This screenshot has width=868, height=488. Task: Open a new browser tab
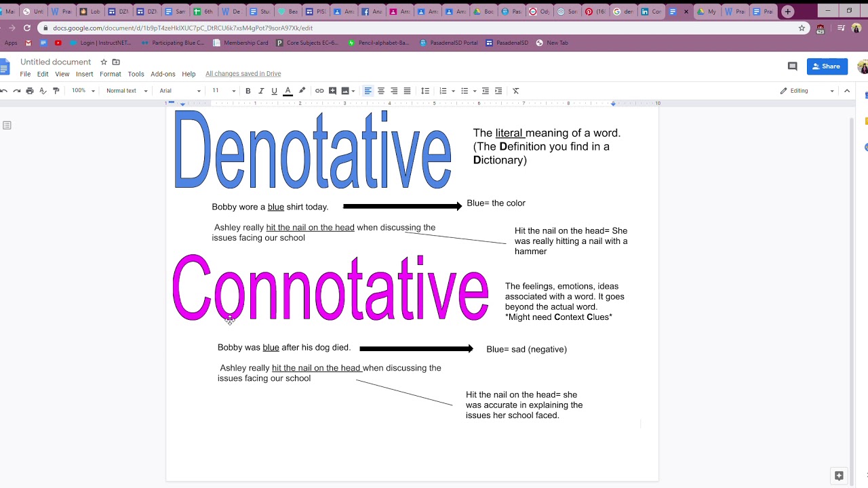[787, 12]
